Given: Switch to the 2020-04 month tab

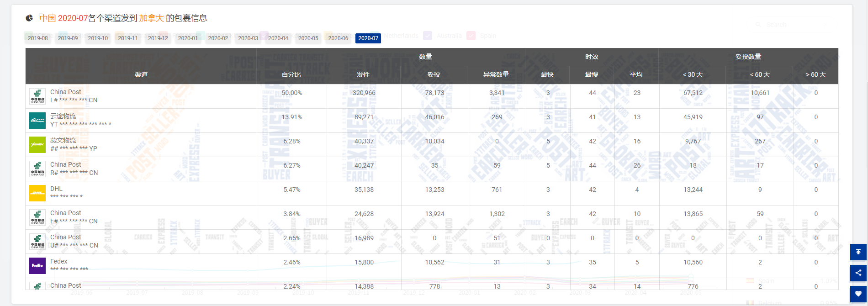Looking at the screenshot, I should point(278,38).
